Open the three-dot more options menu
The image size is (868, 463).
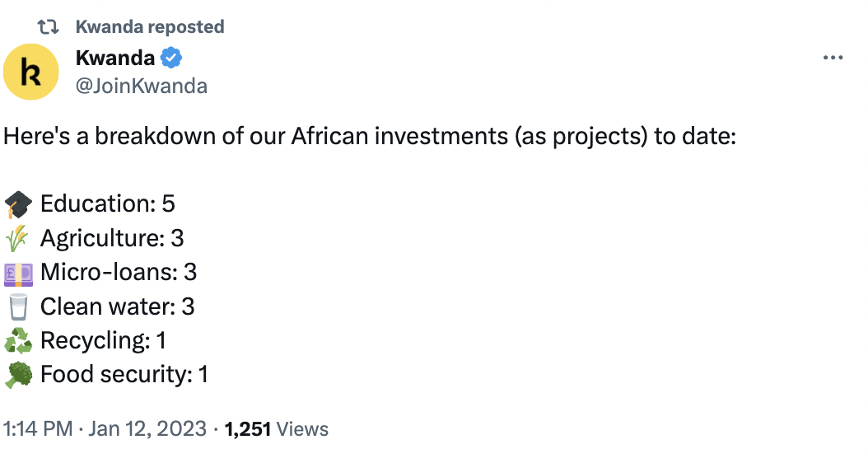pyautogui.click(x=833, y=58)
